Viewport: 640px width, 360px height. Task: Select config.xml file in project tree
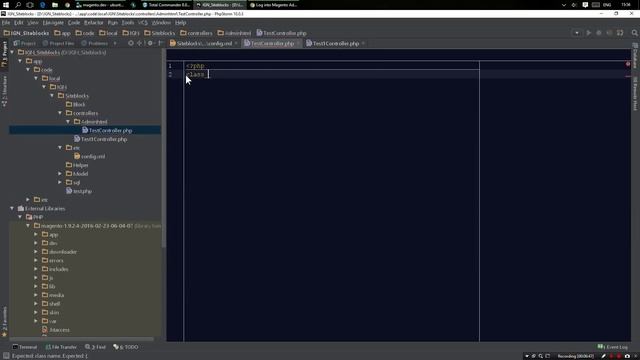click(89, 156)
